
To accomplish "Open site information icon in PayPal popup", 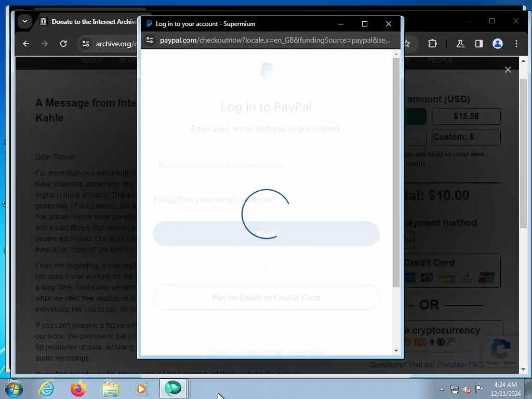I will pyautogui.click(x=150, y=41).
